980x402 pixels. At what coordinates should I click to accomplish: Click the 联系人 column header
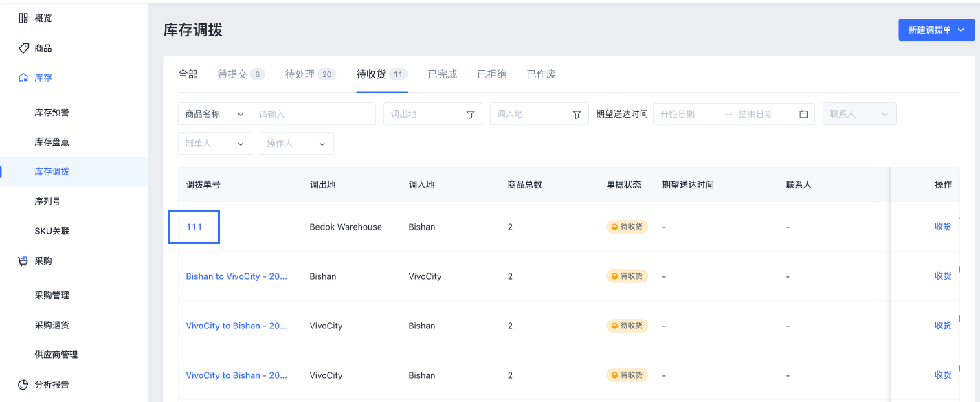coord(799,185)
